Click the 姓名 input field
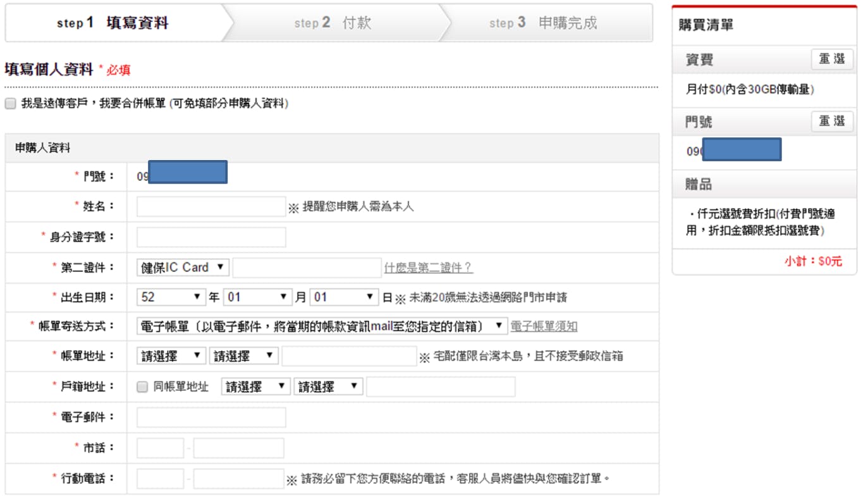The width and height of the screenshot is (868, 501). pyautogui.click(x=211, y=207)
